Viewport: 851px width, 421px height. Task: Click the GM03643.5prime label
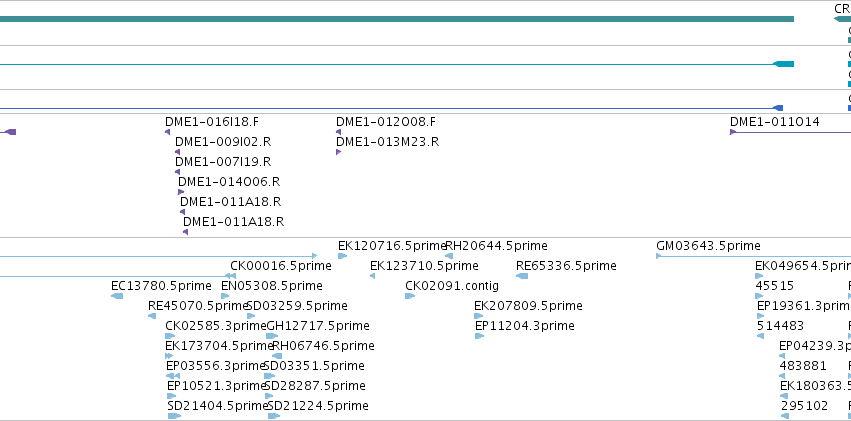click(x=708, y=246)
